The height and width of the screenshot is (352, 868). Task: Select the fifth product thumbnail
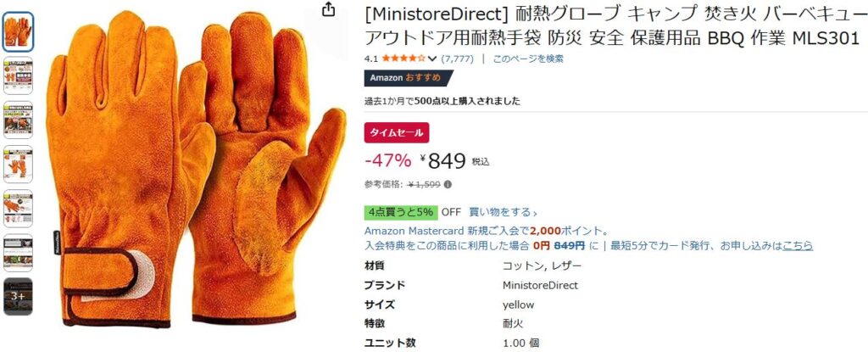click(19, 209)
